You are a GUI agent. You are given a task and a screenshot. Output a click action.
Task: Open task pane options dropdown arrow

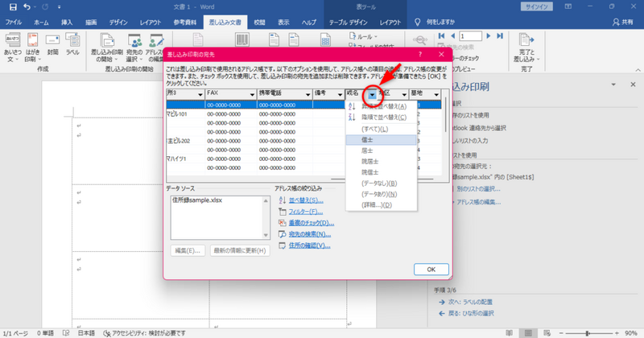pos(613,84)
